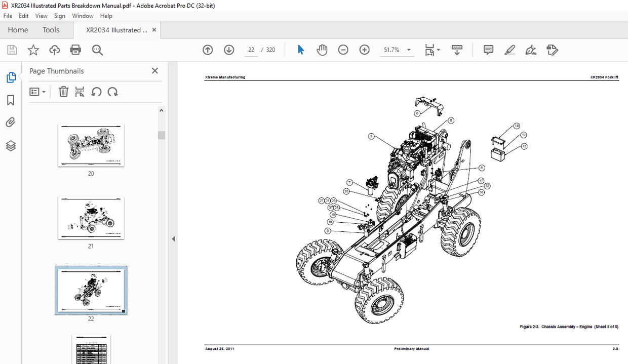Collapse the navigation pane with the side arrow
The height and width of the screenshot is (364, 628).
(173, 238)
